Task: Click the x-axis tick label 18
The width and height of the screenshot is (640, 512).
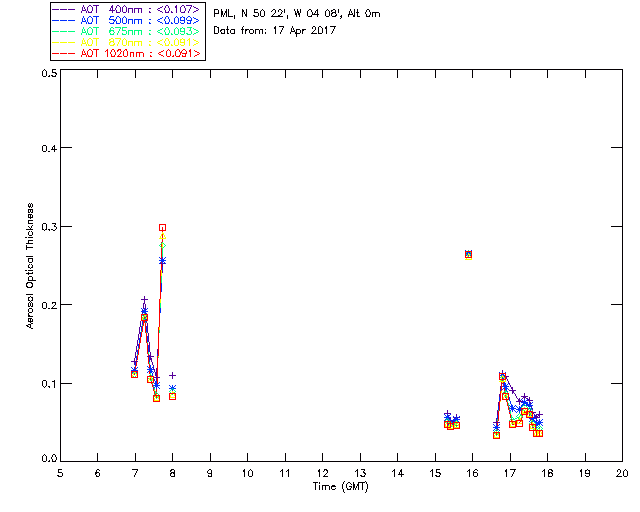Action: [x=547, y=473]
